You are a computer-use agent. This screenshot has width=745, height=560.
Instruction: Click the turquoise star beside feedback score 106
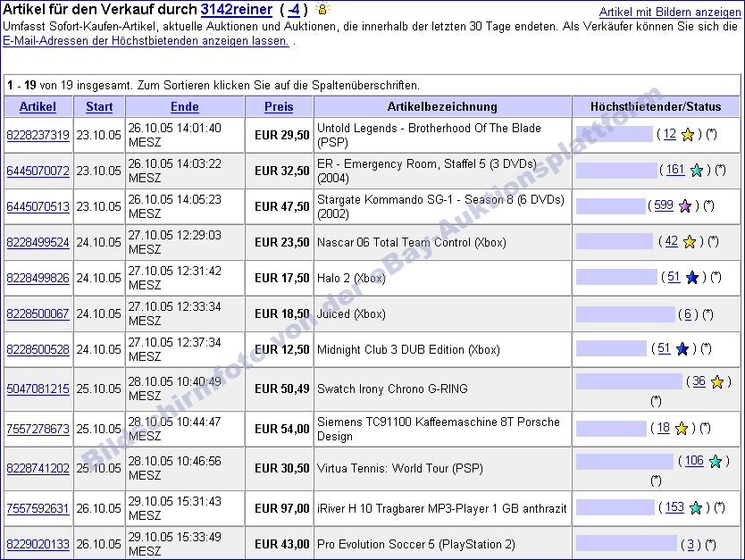715,461
